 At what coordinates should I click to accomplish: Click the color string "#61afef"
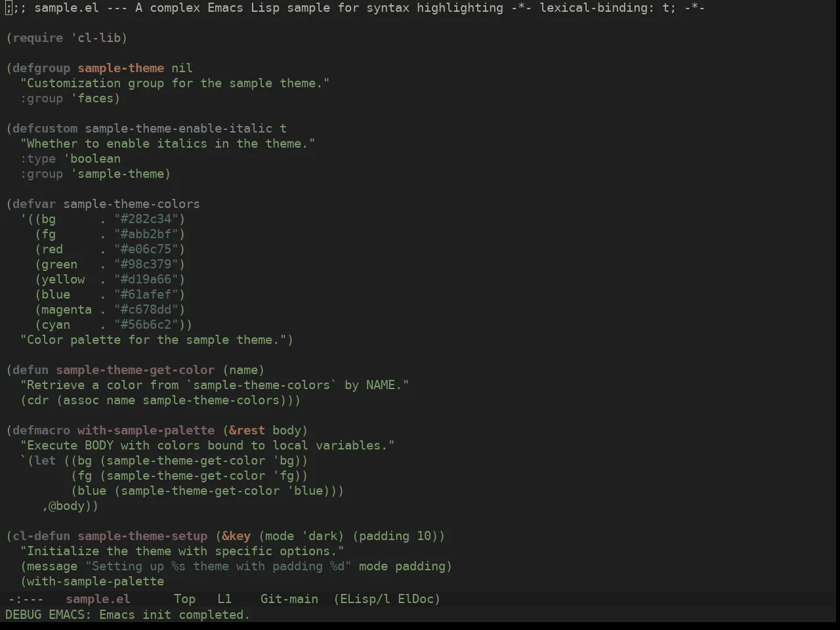tap(146, 294)
